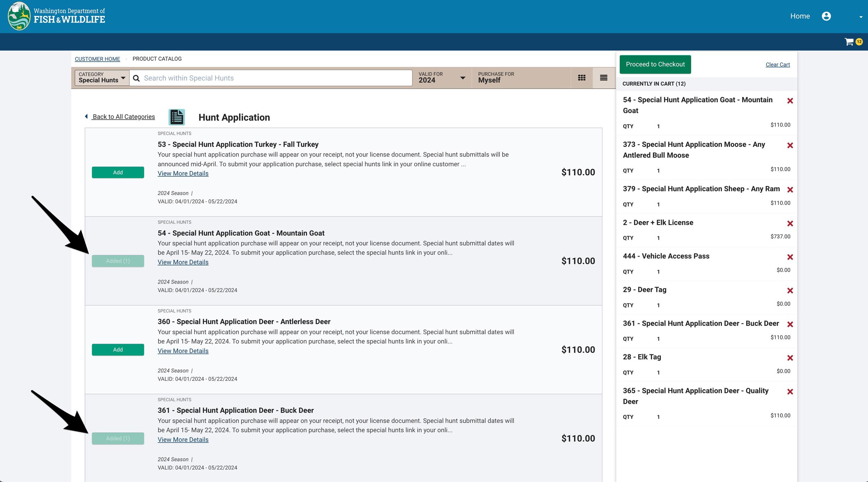Go to Home in top navigation

(800, 16)
